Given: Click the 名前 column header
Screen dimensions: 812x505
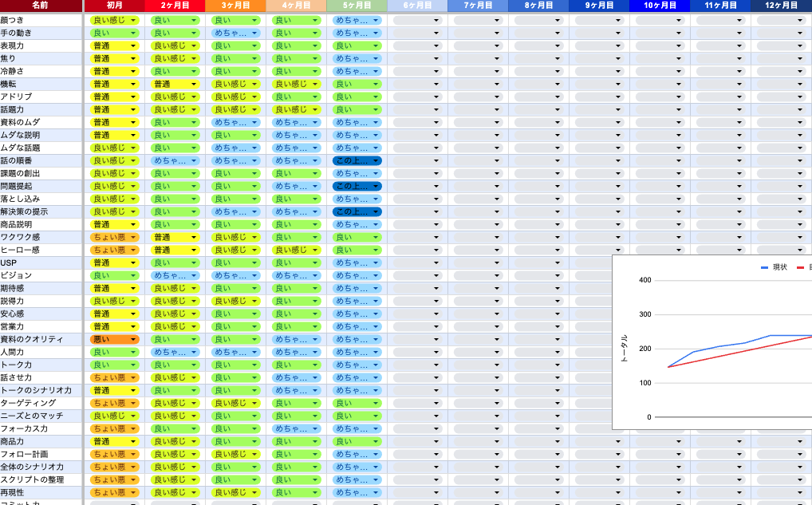Looking at the screenshot, I should tap(41, 6).
